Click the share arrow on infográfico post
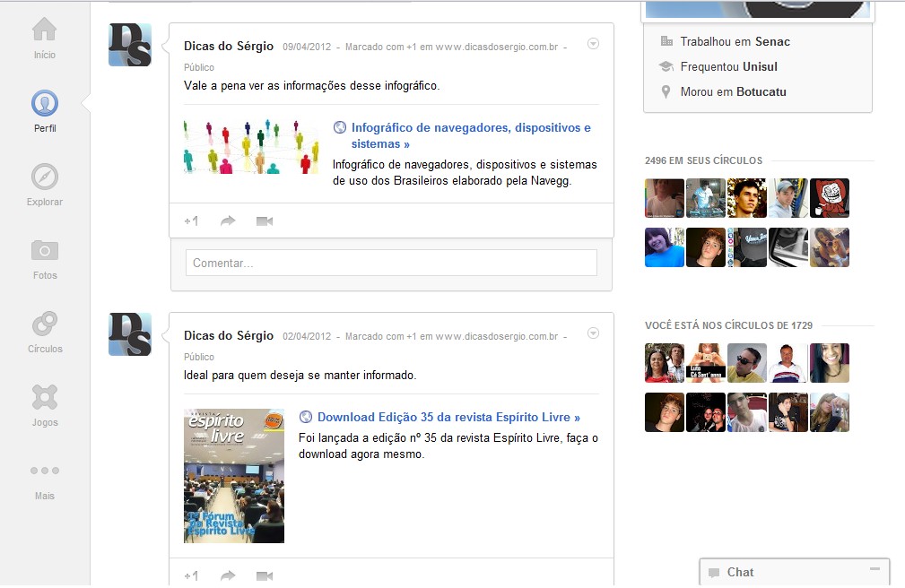Viewport: 905px width, 588px height. click(x=228, y=220)
